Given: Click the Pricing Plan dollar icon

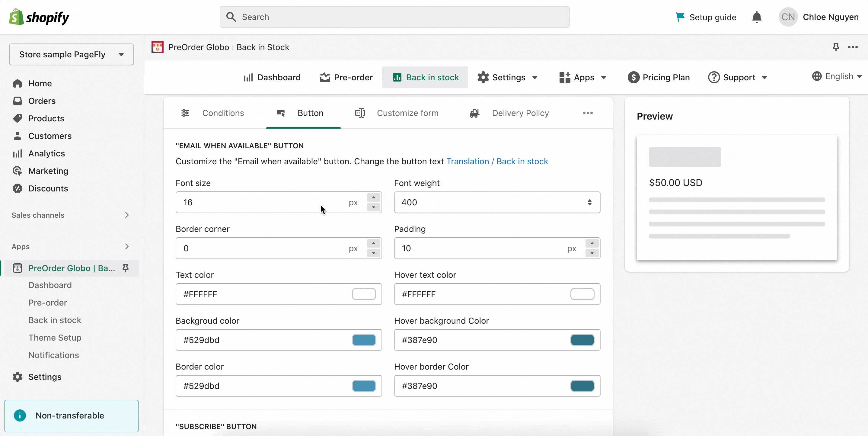Looking at the screenshot, I should 633,77.
